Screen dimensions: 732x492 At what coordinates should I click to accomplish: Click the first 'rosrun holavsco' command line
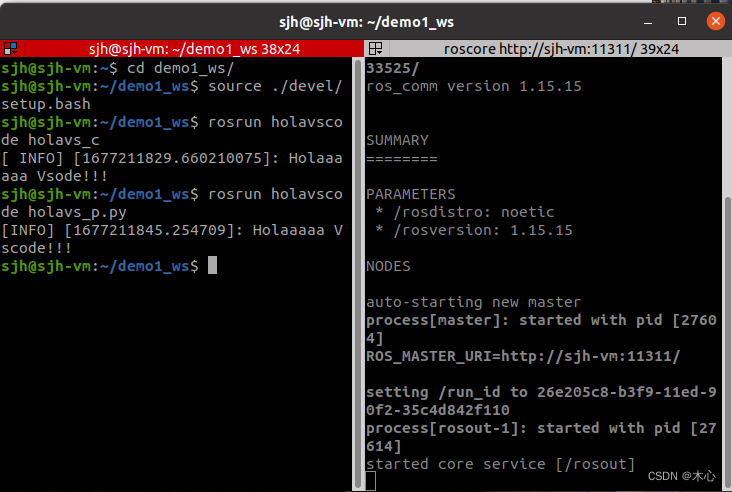172,122
